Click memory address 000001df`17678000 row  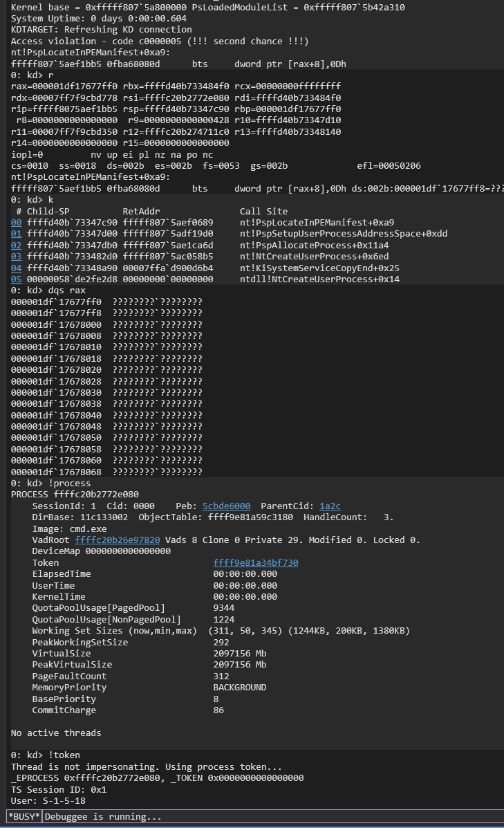pos(106,324)
